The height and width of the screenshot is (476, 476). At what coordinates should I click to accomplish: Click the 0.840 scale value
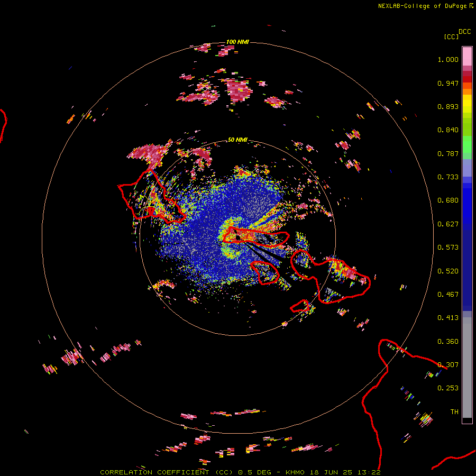point(448,130)
